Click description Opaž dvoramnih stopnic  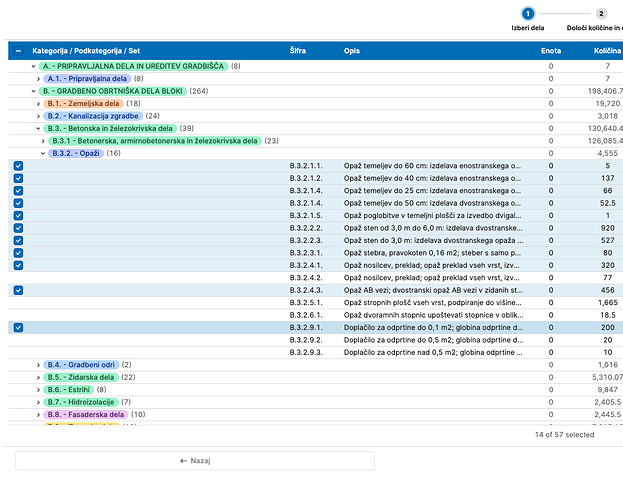pos(433,315)
